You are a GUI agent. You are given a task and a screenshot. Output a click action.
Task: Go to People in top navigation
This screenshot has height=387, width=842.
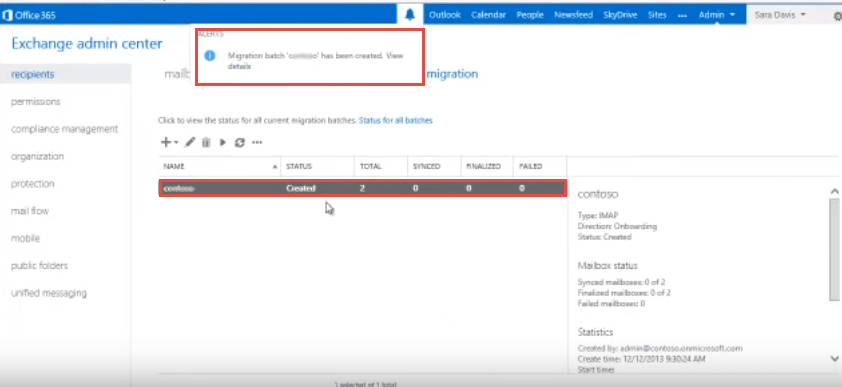tap(530, 15)
